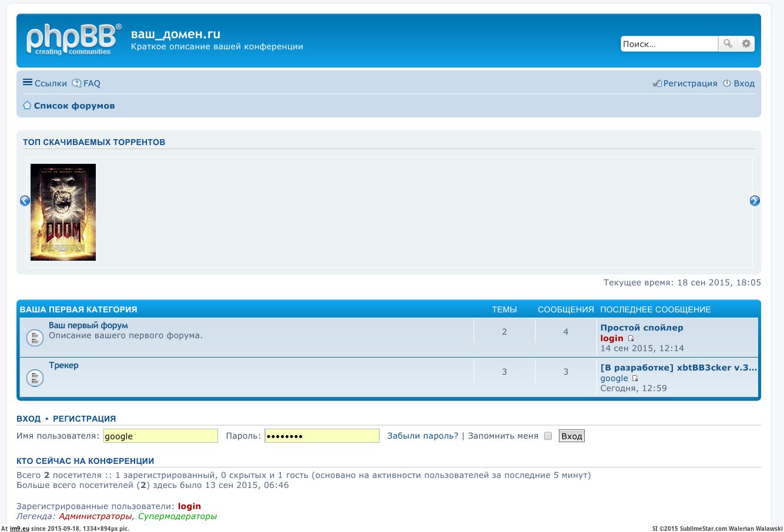Click Описание вашего первого форума text
This screenshot has height=532, width=784.
[x=125, y=335]
